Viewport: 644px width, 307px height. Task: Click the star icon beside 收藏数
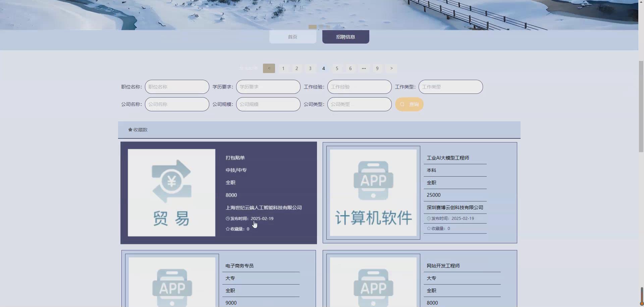129,129
